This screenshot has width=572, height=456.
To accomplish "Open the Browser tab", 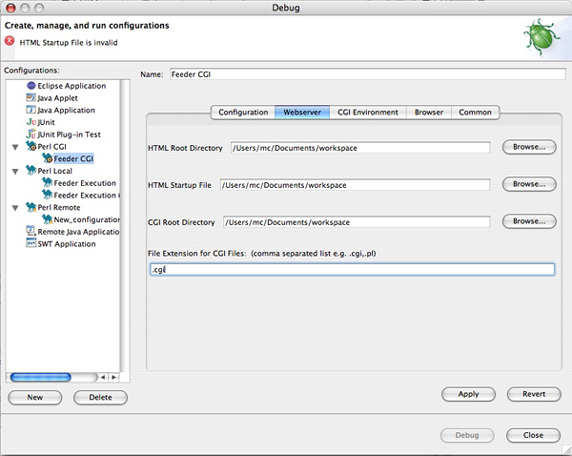I will tap(429, 112).
